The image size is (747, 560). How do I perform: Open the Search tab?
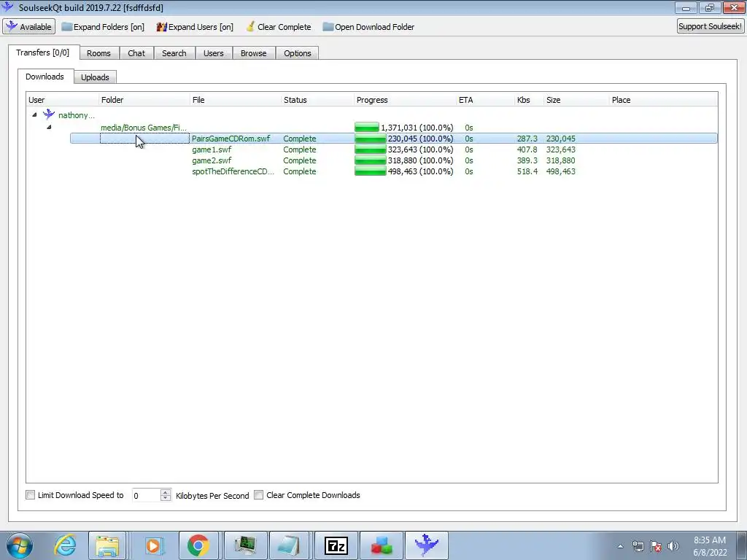[174, 53]
